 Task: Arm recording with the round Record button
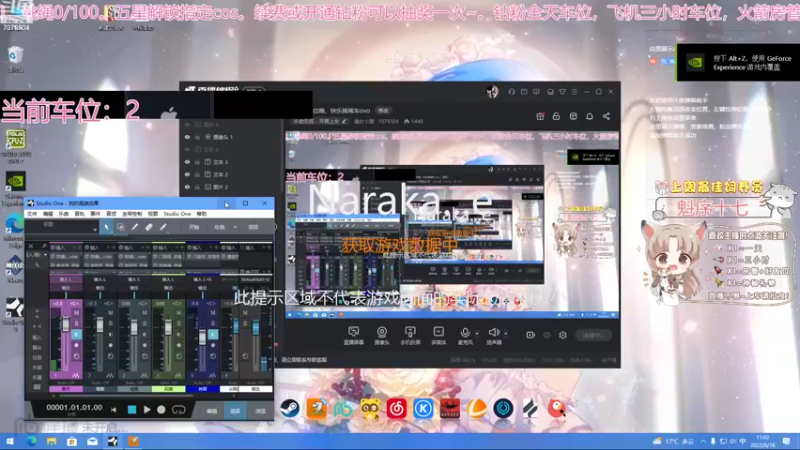point(161,410)
